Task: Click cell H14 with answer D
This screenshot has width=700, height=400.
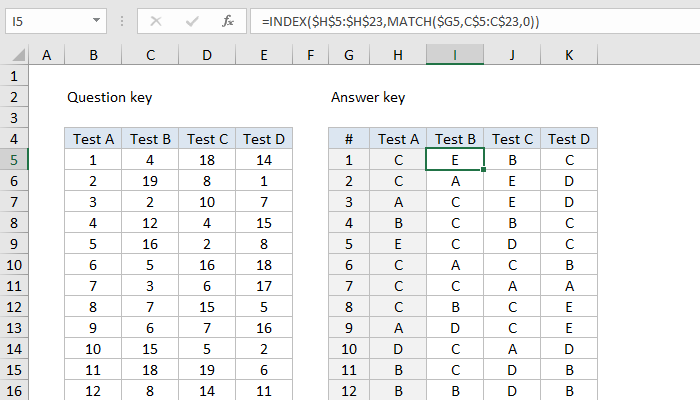Action: point(398,349)
